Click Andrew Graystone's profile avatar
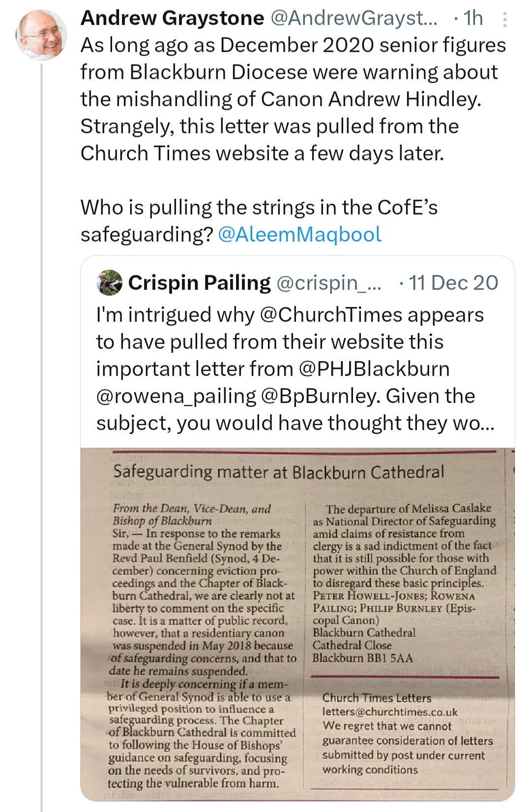 pos(41,34)
